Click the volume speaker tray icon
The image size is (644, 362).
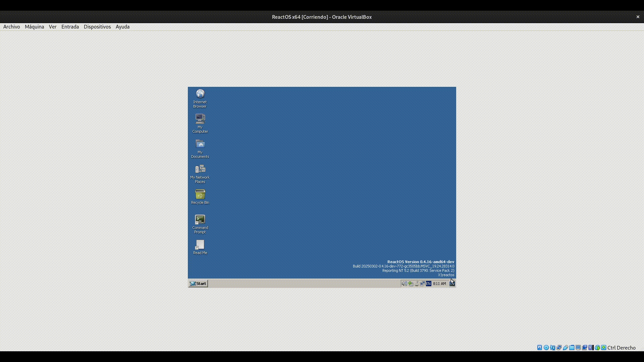coord(404,284)
